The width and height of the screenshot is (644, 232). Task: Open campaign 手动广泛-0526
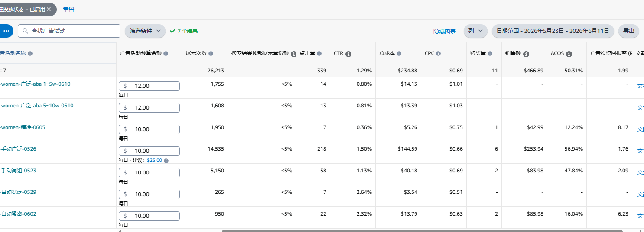pos(18,149)
